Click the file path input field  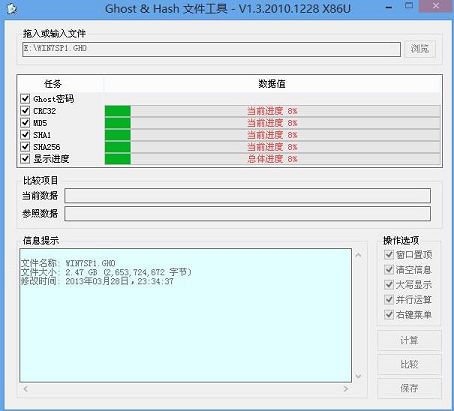(x=211, y=49)
